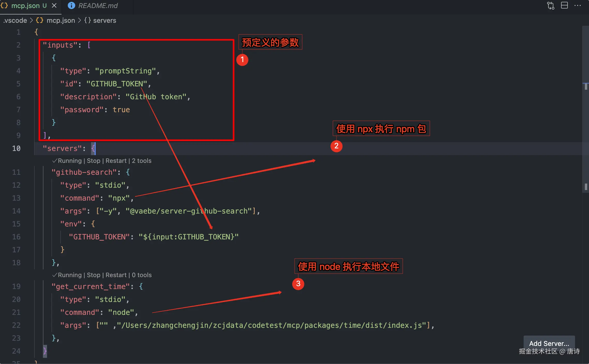Click .vscode folder in breadcrumb
The width and height of the screenshot is (589, 364).
[15, 20]
